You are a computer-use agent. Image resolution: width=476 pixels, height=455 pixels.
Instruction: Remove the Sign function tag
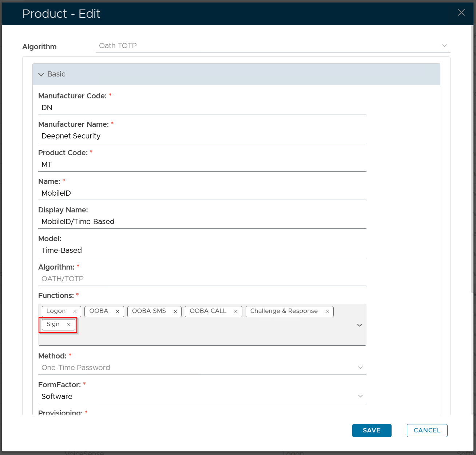click(x=69, y=325)
